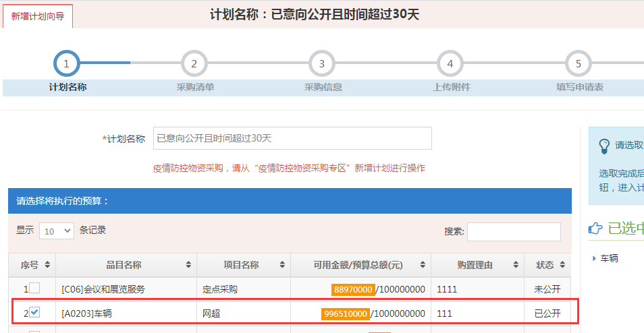644x333 pixels.
Task: Jump to step 3 circle 采购信息
Action: (322, 64)
